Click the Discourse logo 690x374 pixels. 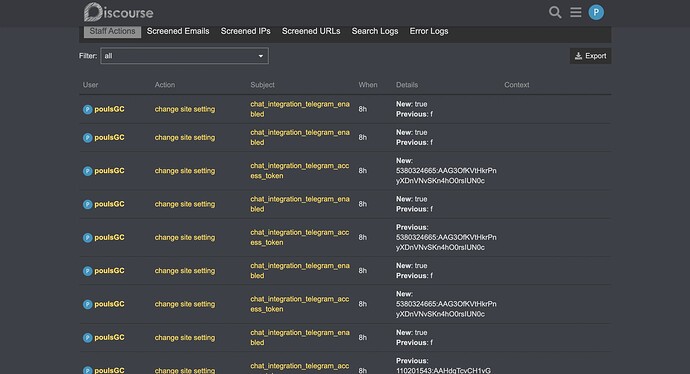click(x=118, y=12)
